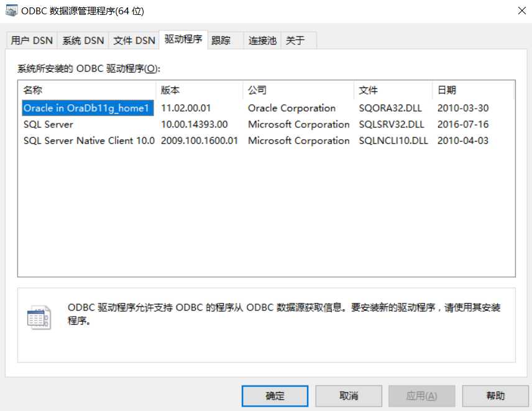532x411 pixels.
Task: Click the SQLSRV32.DLL file cell
Action: click(392, 124)
